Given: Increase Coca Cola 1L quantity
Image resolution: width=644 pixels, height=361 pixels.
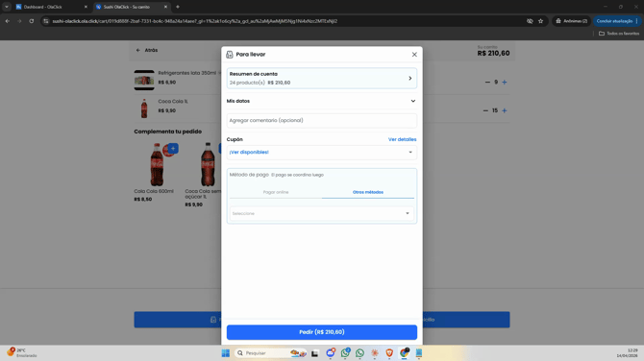Looking at the screenshot, I should click(x=505, y=110).
